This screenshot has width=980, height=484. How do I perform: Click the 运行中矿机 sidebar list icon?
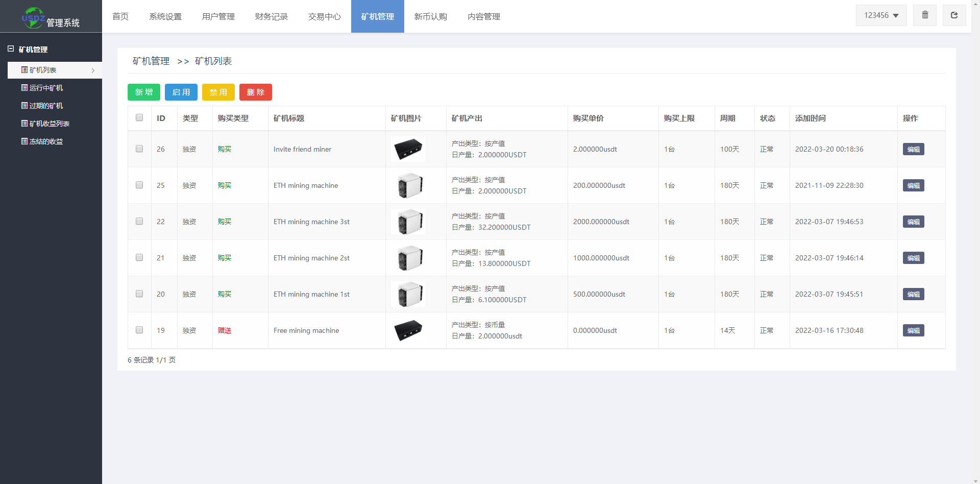24,88
